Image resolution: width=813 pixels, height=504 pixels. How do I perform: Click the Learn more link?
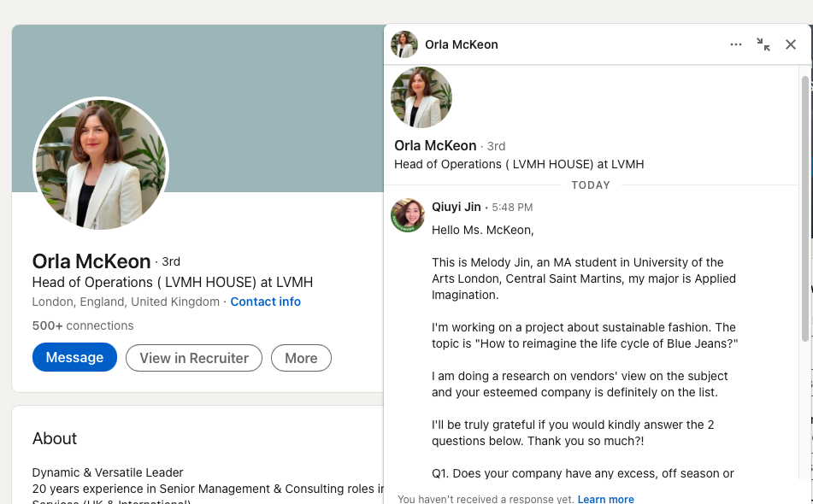tap(605, 499)
